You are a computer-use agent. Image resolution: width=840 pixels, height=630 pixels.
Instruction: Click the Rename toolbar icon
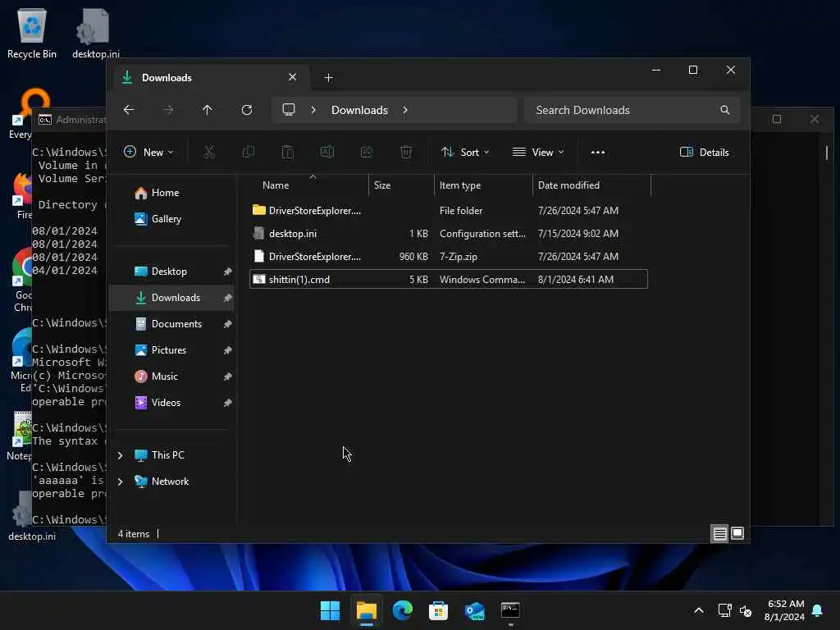[x=326, y=152]
